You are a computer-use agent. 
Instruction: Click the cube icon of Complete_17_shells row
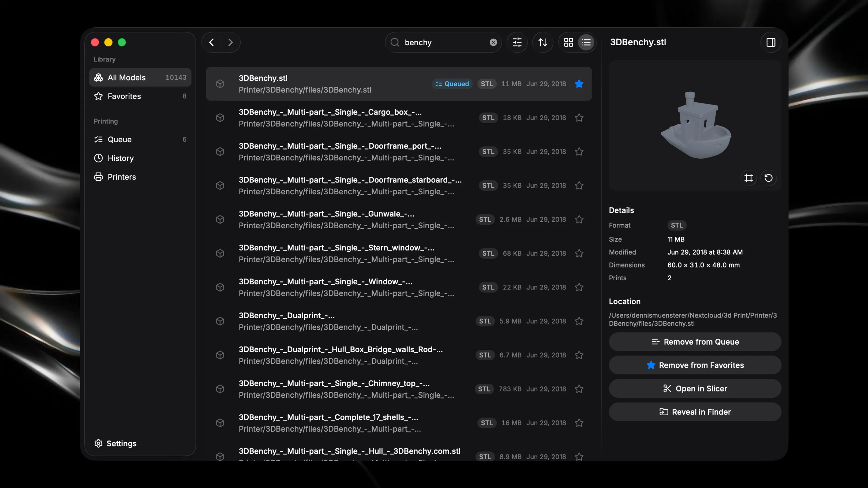(x=220, y=423)
